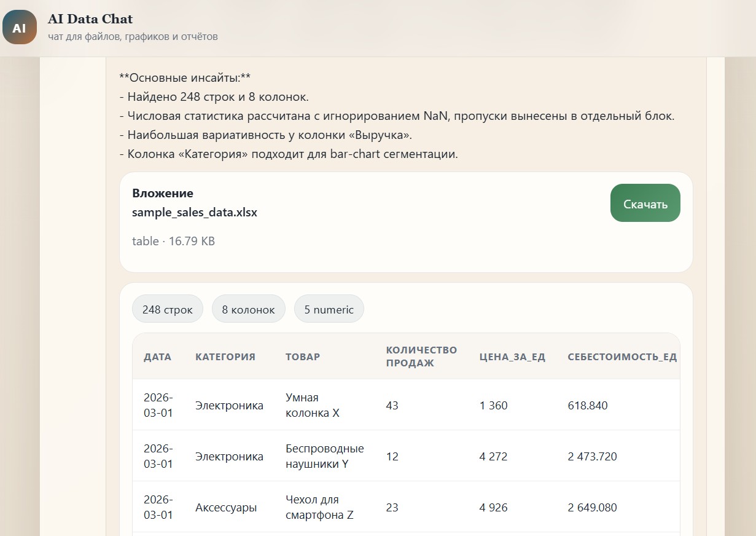Click the Электроника cell in the Беспроводные наушники row

229,457
